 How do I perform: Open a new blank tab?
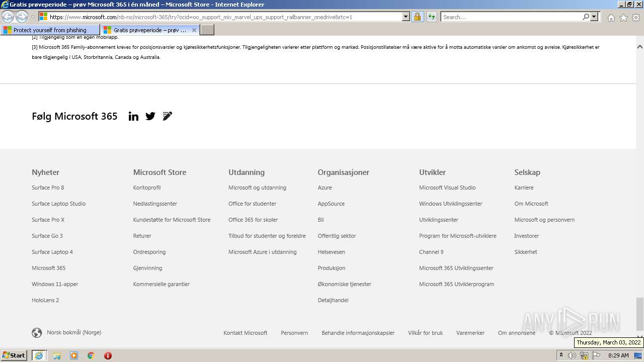207,30
